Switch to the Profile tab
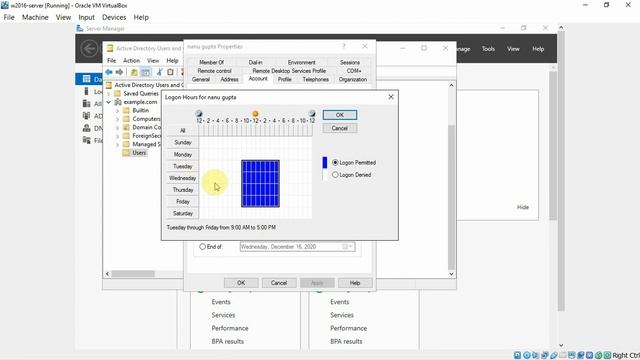 [x=284, y=80]
